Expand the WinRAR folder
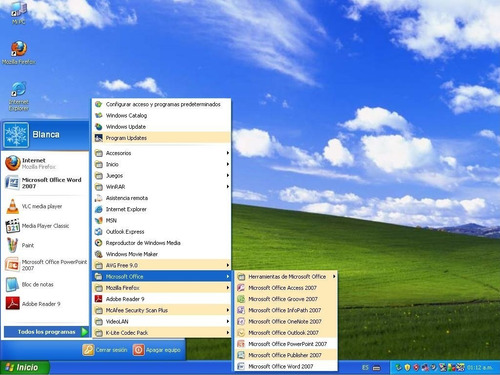This screenshot has height=375, width=500. (161, 187)
